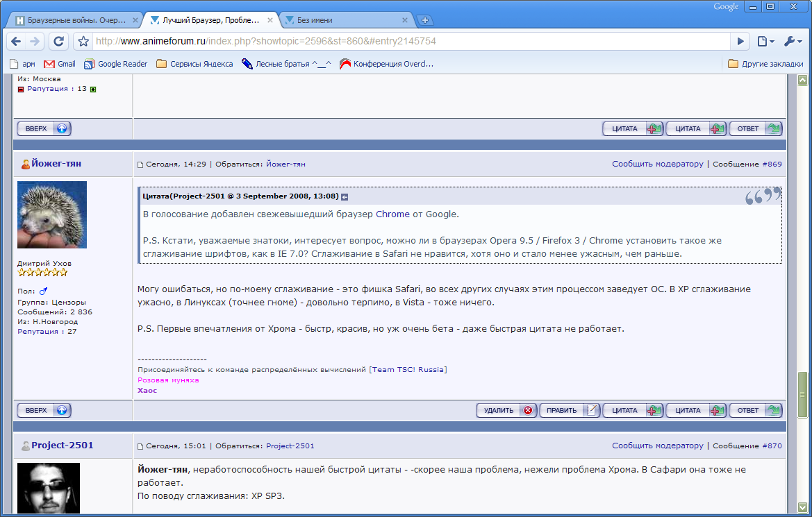This screenshot has width=812, height=517.
Task: Click the browser Back arrow button
Action: (x=16, y=41)
